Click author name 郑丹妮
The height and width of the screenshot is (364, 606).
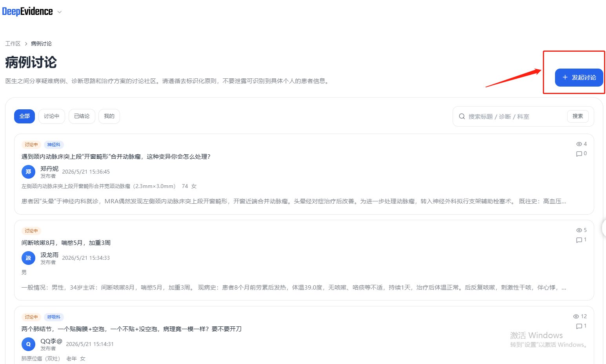49,168
